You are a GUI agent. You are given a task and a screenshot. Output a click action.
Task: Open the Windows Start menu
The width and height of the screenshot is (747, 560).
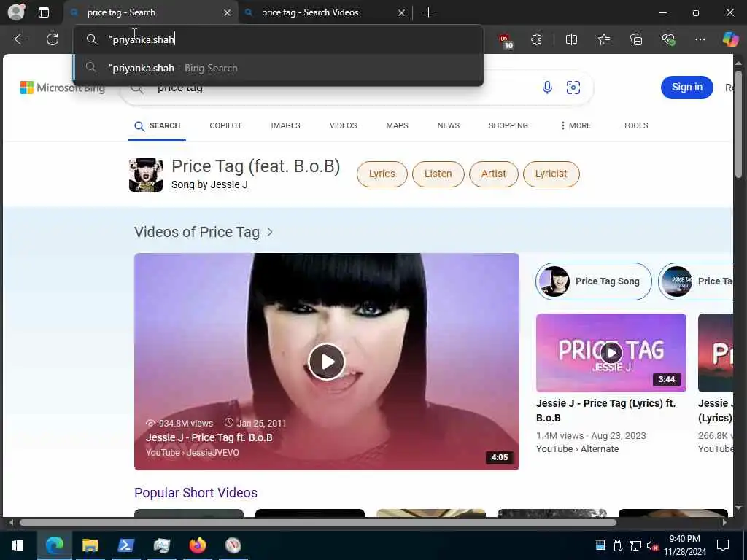pos(18,545)
